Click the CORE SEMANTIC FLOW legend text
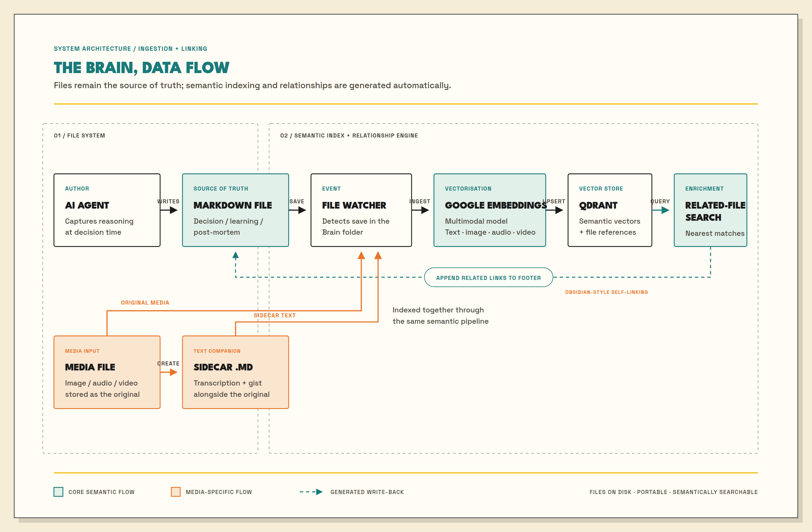 tap(101, 492)
